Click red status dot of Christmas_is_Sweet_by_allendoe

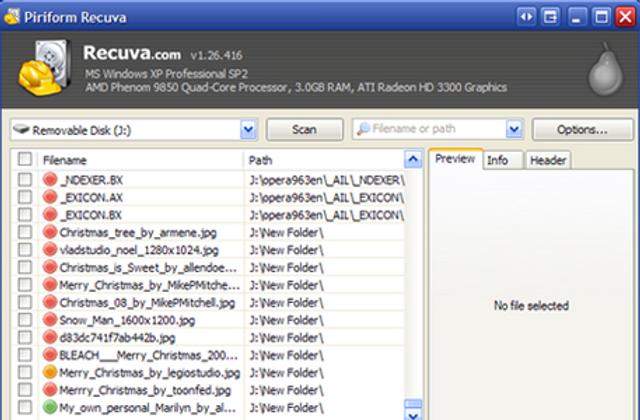[x=50, y=267]
